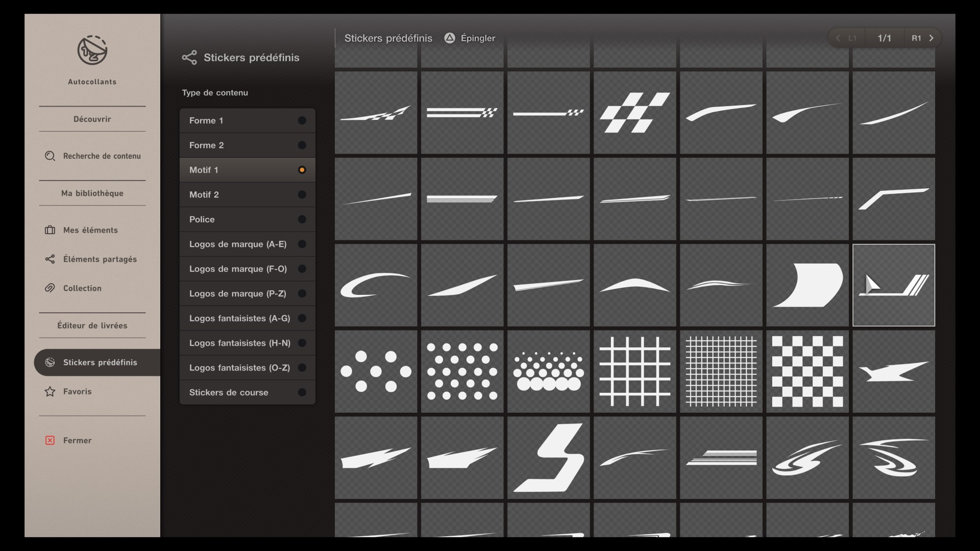The height and width of the screenshot is (551, 980).
Task: Click the Découvrir heading link
Action: tap(92, 119)
